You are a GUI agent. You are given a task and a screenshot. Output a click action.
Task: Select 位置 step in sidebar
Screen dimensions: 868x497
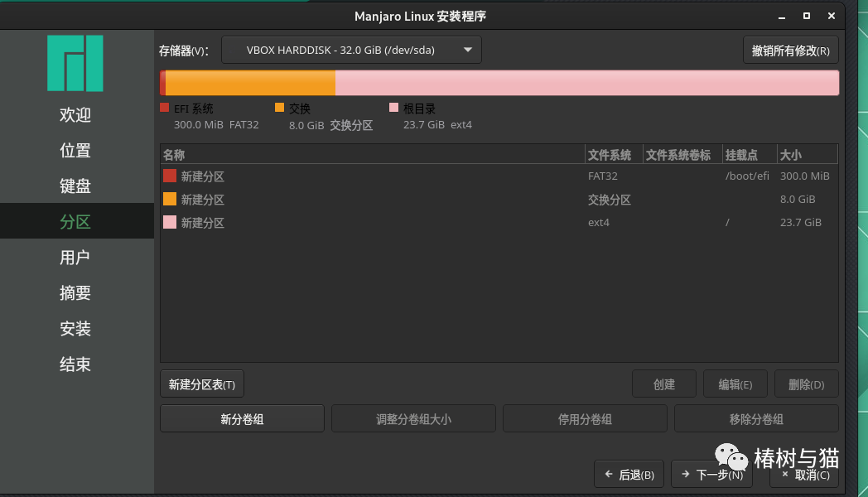(x=77, y=150)
